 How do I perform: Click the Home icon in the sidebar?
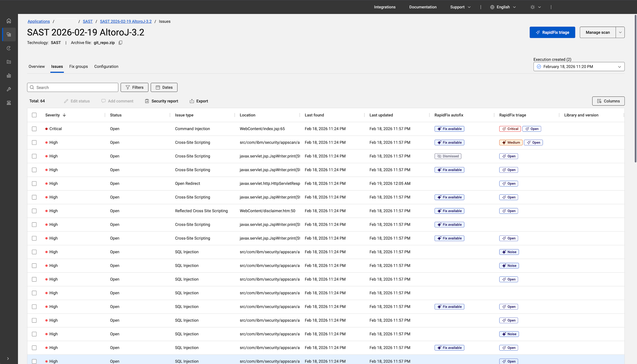tap(9, 21)
